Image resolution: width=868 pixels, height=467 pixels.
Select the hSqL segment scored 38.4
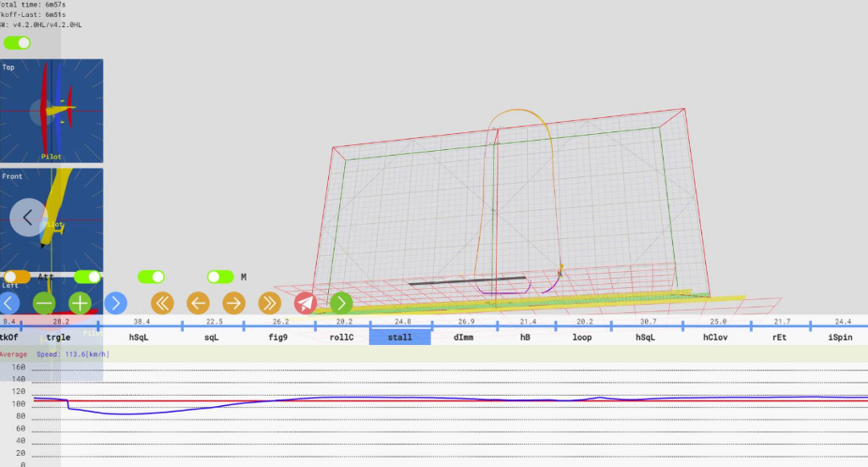(139, 337)
